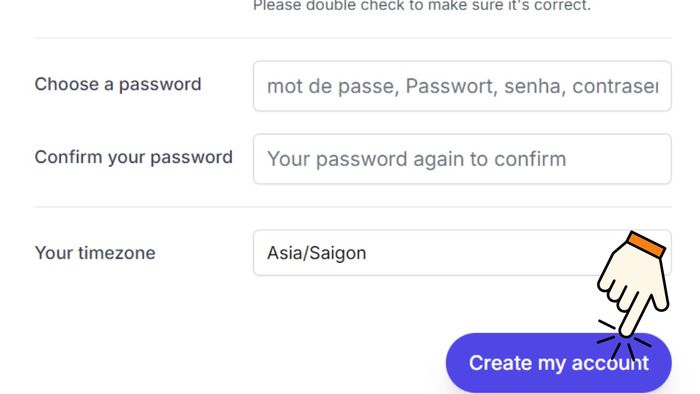Click the 'Choose a password' label

[118, 84]
